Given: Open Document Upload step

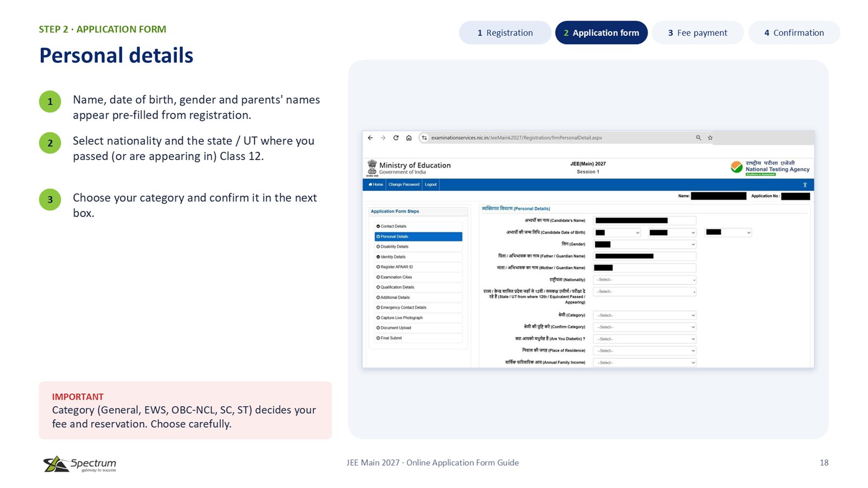Looking at the screenshot, I should point(418,328).
